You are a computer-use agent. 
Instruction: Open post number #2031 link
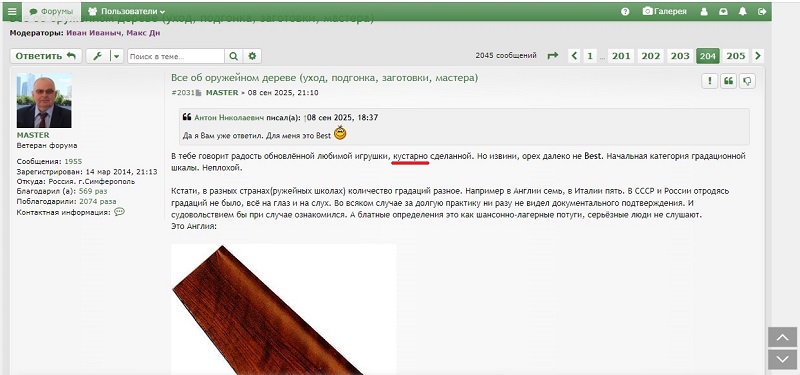(x=183, y=93)
